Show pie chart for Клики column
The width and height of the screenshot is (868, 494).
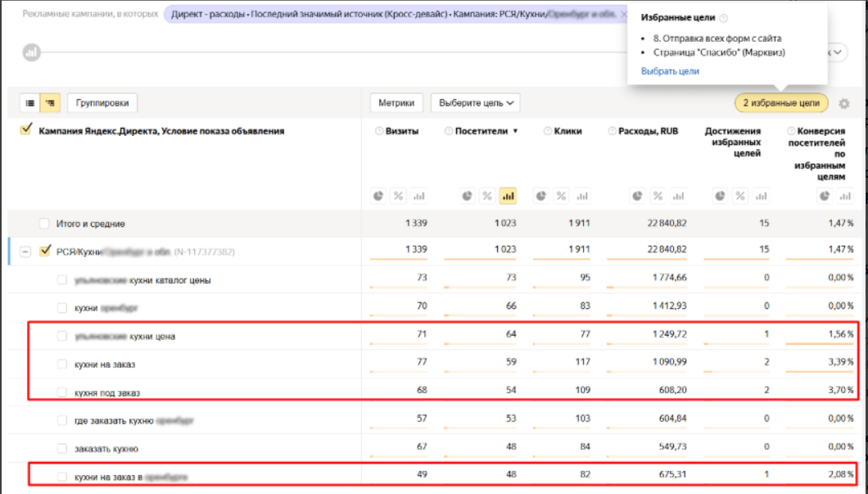(540, 196)
